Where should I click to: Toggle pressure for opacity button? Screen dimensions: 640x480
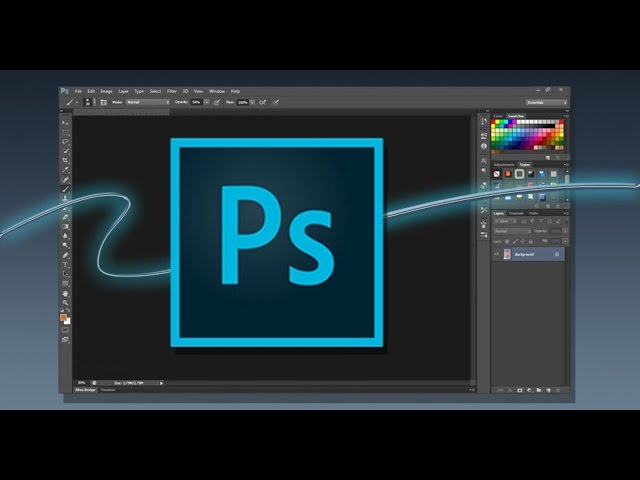click(217, 102)
